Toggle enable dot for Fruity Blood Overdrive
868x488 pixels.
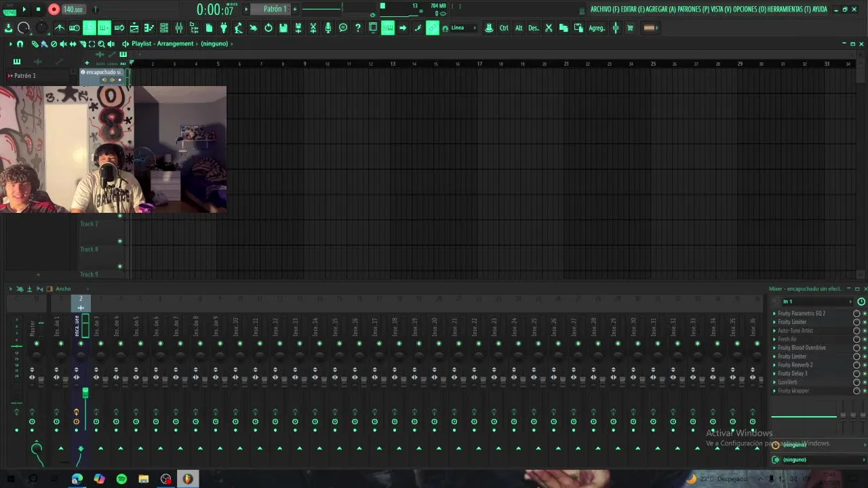pyautogui.click(x=865, y=348)
